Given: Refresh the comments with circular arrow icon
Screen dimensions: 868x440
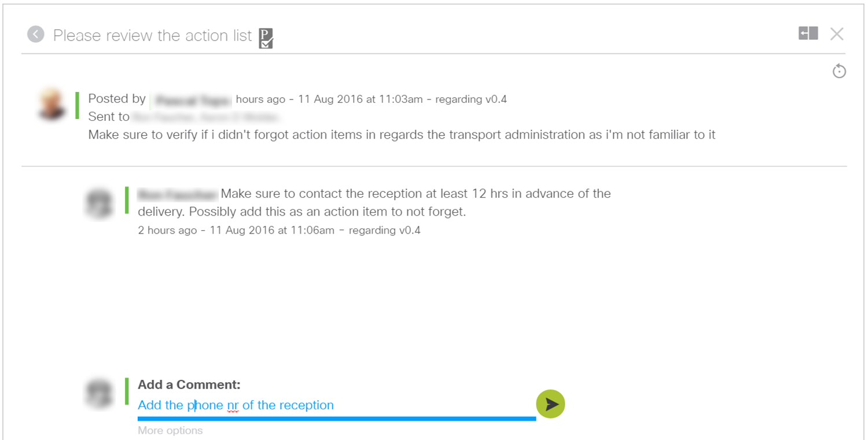Looking at the screenshot, I should 839,71.
